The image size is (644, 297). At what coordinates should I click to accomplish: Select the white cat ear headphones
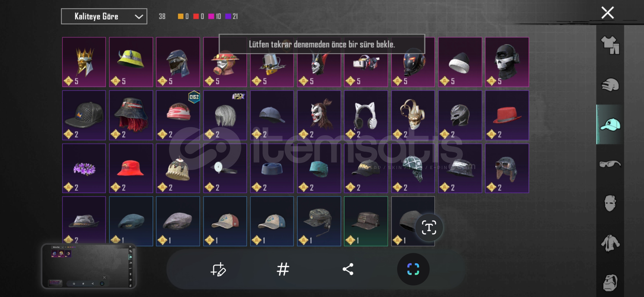[x=366, y=115]
